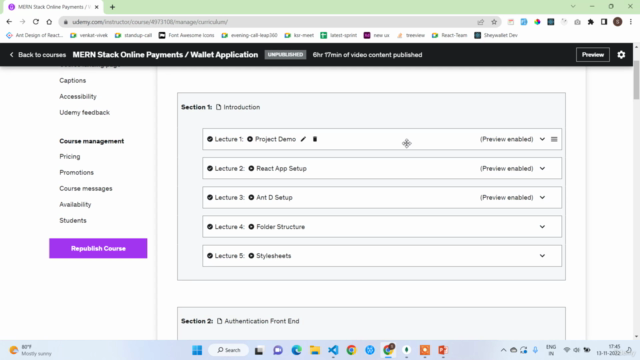Screen dimensions: 640x360
Task: Reload the page
Action: coord(36,22)
